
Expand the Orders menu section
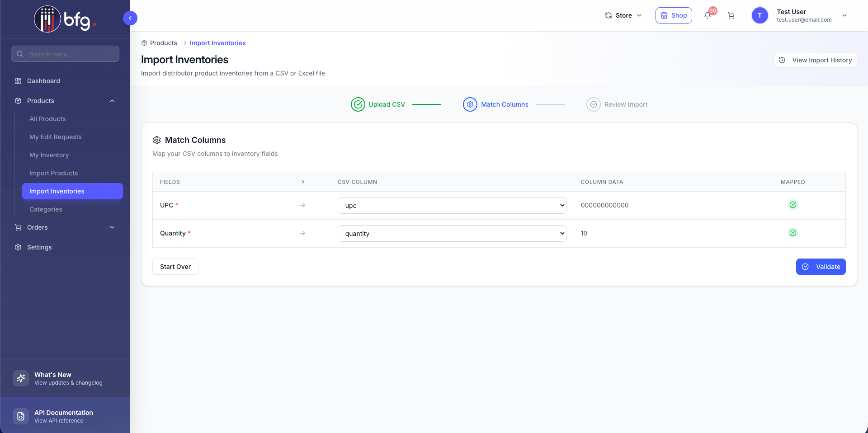pos(65,227)
